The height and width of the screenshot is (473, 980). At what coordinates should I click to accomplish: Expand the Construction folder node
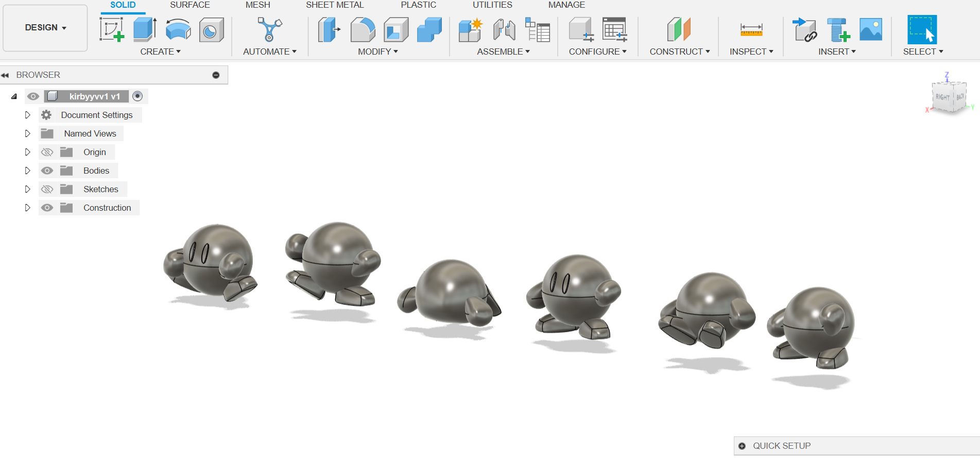point(28,208)
